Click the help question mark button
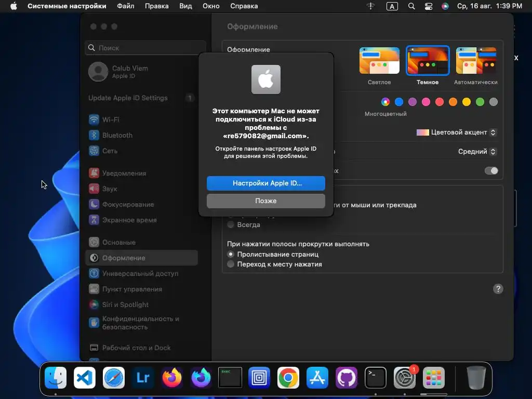The width and height of the screenshot is (532, 399). tap(498, 289)
